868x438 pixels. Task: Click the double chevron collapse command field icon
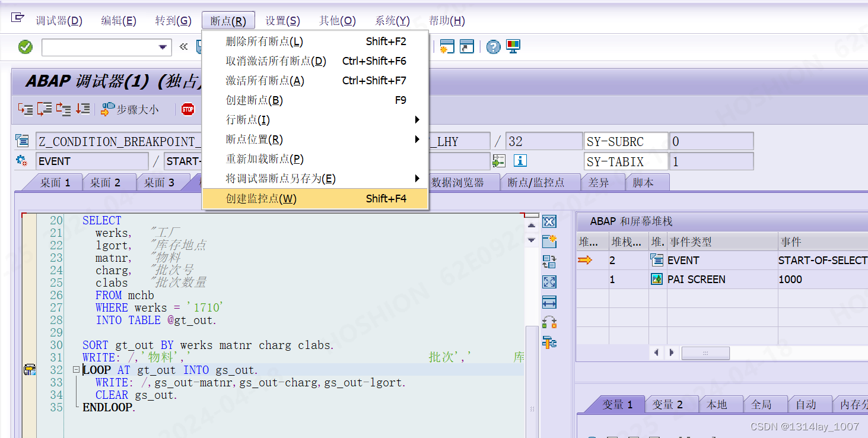click(x=183, y=47)
